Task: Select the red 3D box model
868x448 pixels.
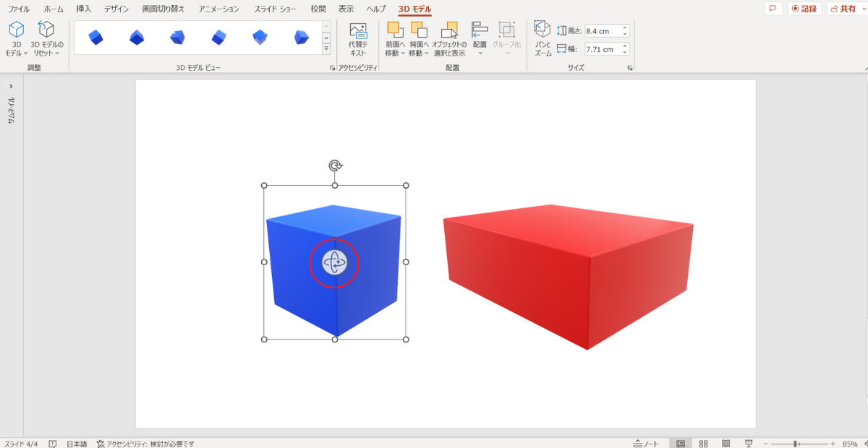Action: [569, 276]
